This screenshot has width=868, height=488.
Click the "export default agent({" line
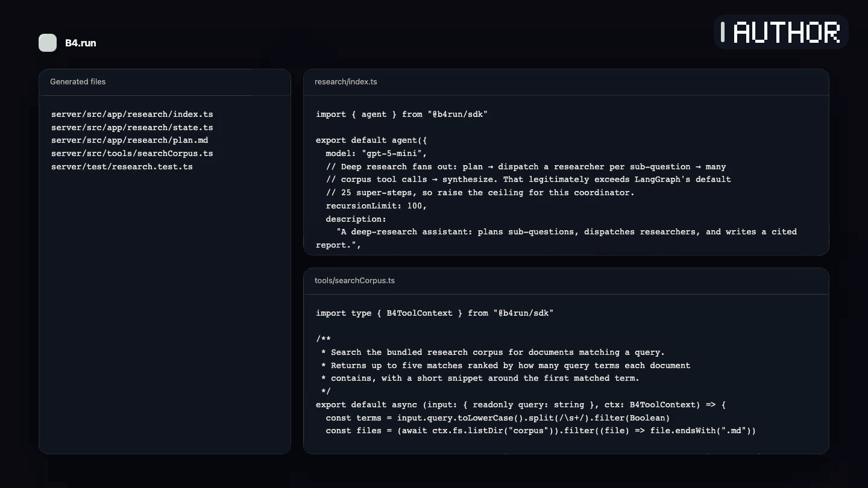[371, 140]
